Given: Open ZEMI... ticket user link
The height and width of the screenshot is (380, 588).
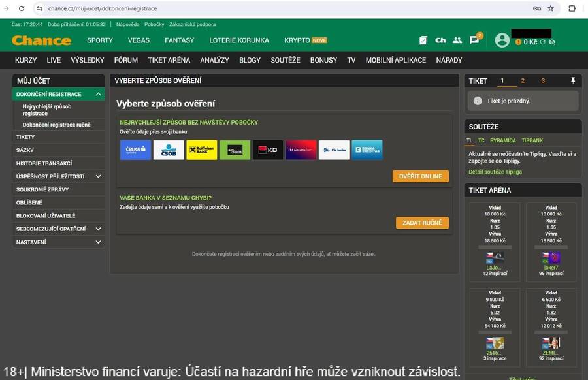Looking at the screenshot, I should click(x=550, y=353).
